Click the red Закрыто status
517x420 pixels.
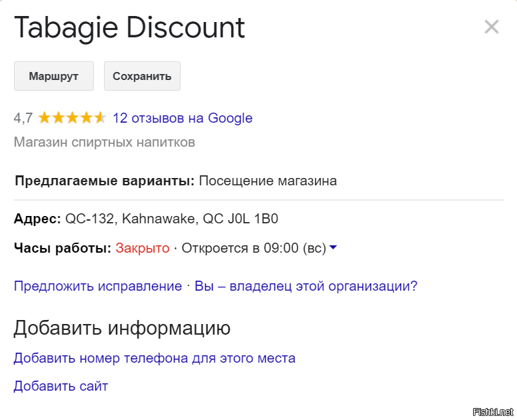[143, 248]
